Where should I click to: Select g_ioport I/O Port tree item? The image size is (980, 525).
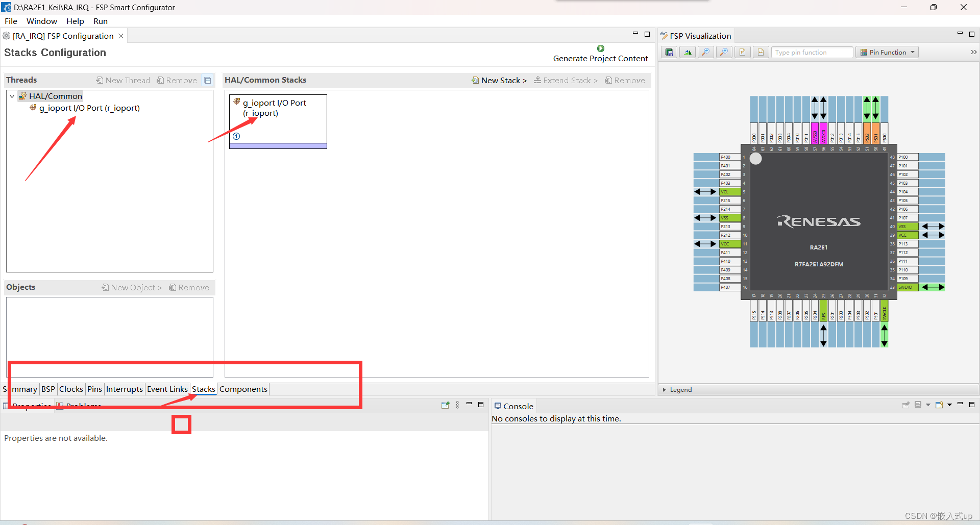click(x=85, y=108)
